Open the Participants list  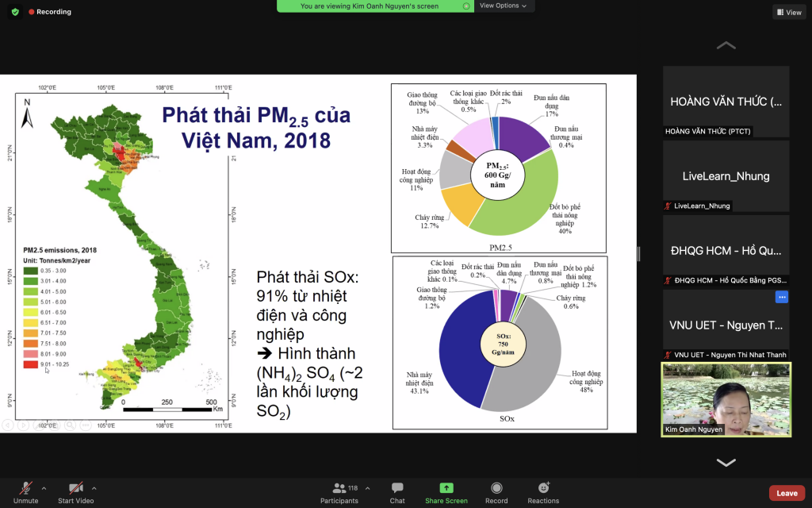pyautogui.click(x=339, y=492)
